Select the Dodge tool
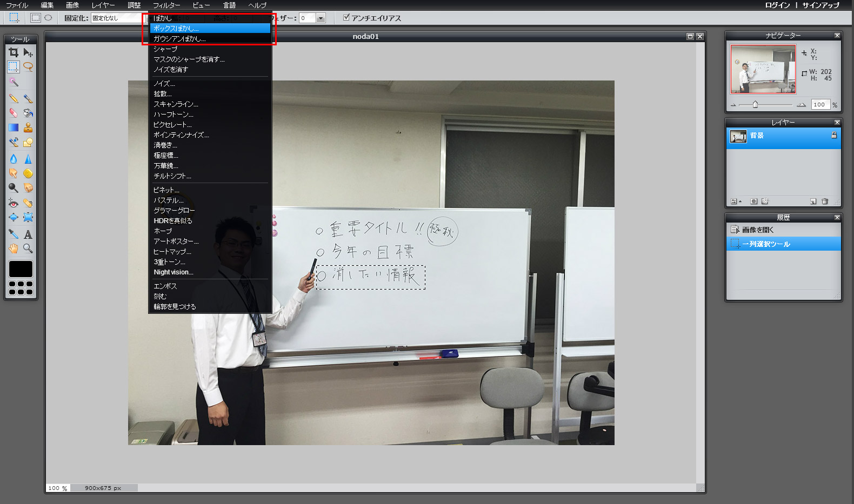854x504 pixels. point(14,188)
